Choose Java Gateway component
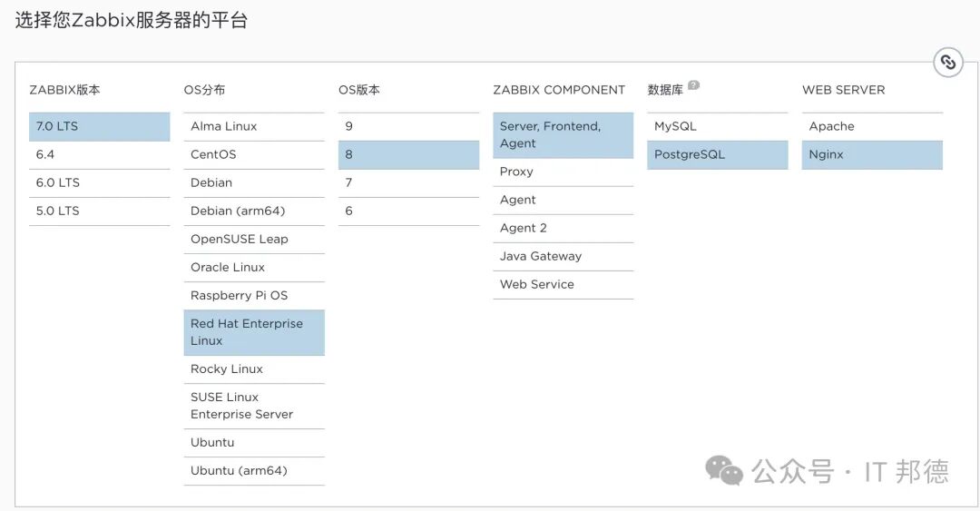The height and width of the screenshot is (511, 980). point(563,257)
